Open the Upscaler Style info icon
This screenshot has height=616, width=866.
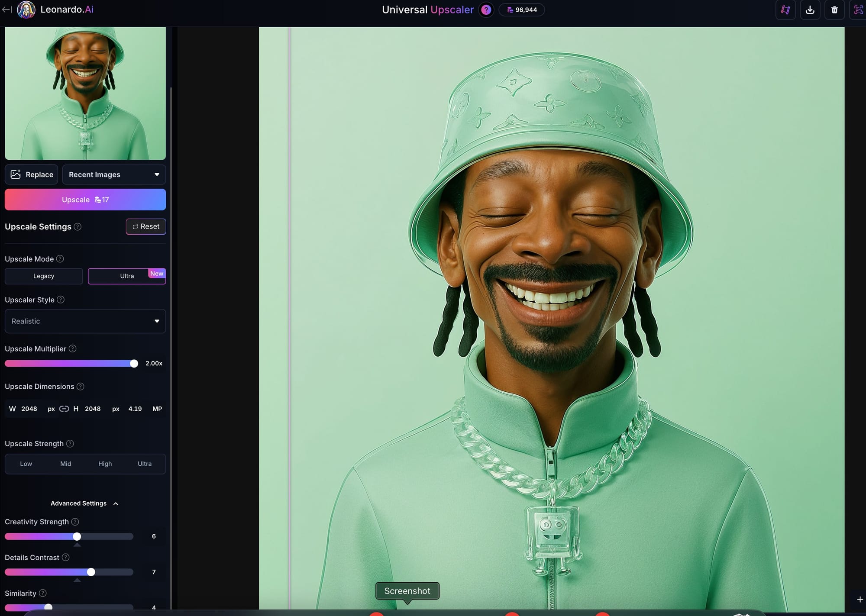pyautogui.click(x=61, y=300)
